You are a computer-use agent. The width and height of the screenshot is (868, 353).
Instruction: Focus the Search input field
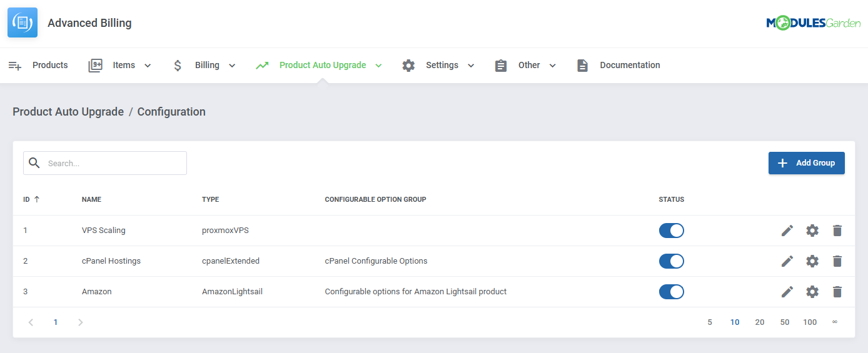[x=113, y=163]
